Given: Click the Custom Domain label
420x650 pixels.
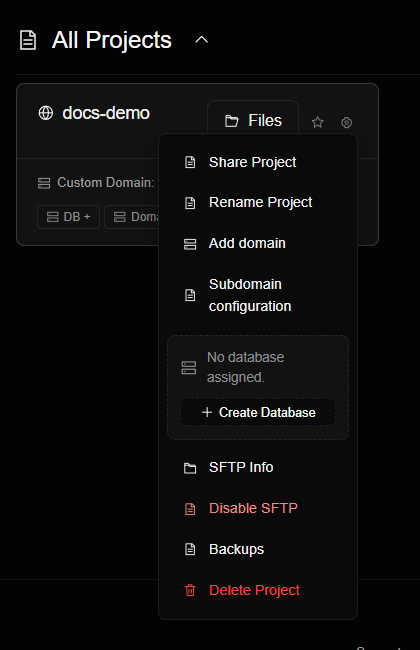Looking at the screenshot, I should tap(106, 182).
